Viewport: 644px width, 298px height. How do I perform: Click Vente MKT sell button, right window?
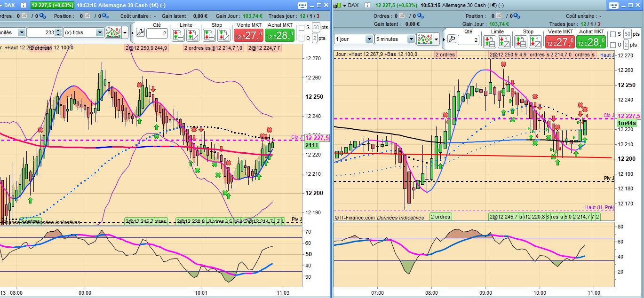pos(560,42)
